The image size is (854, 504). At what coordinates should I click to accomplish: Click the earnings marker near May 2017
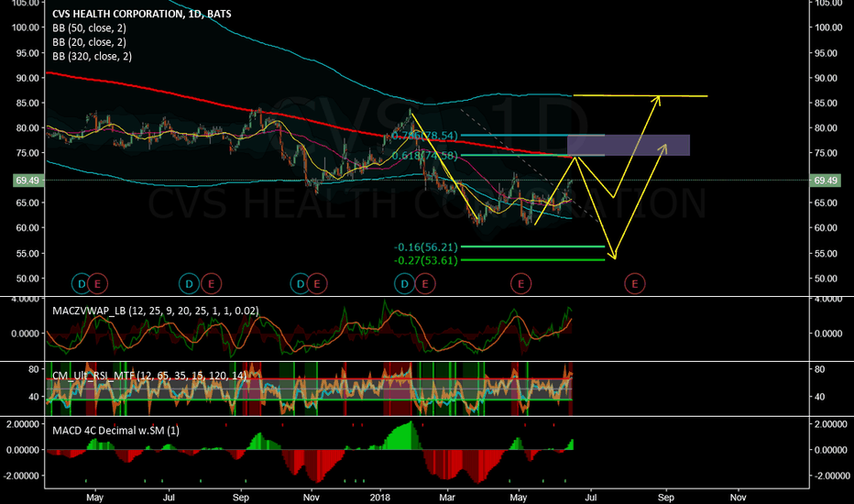[x=98, y=283]
